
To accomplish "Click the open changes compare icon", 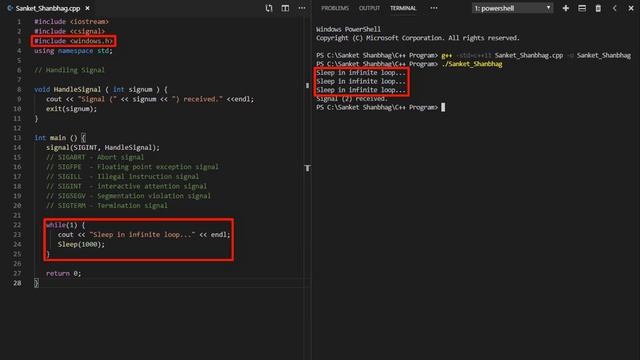I will [269, 8].
